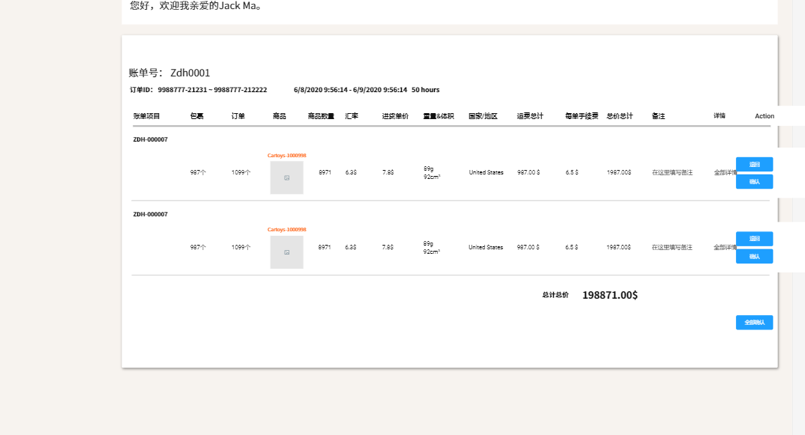Open the first Cartoys-1000998 product link
Image resolution: width=805 pixels, height=435 pixels.
pyautogui.click(x=286, y=155)
